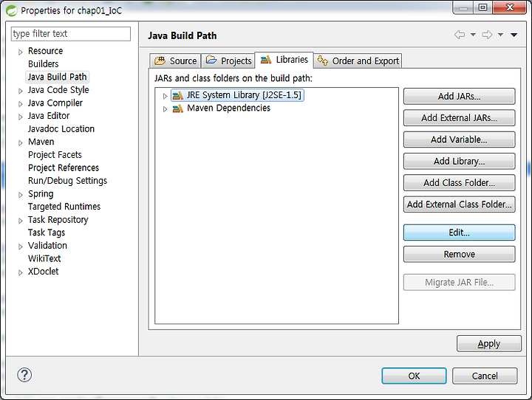Image resolution: width=532 pixels, height=400 pixels.
Task: Click the JRE System Library icon
Action: click(178, 96)
